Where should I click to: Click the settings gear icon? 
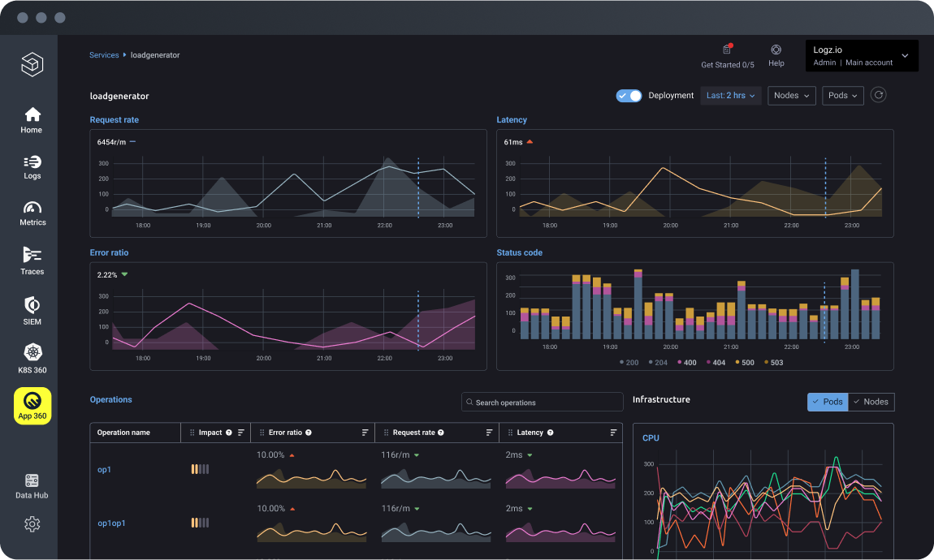[32, 524]
